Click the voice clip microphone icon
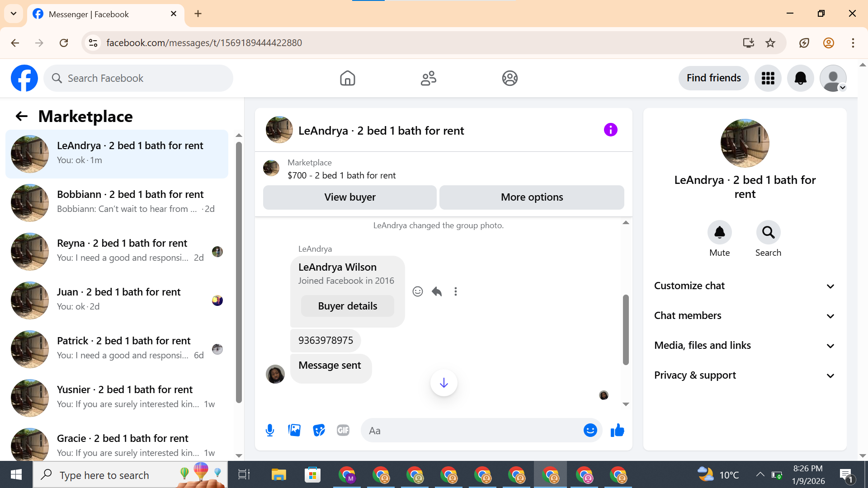This screenshot has width=868, height=488. 270,430
